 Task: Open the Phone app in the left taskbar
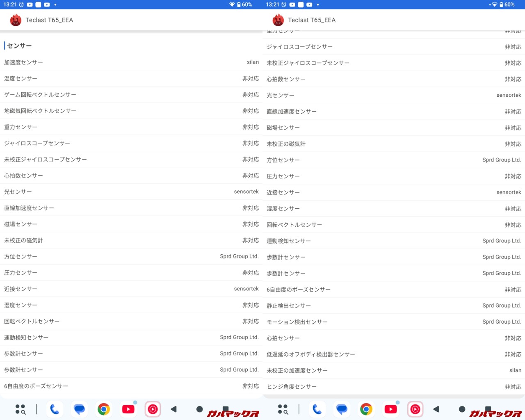pos(55,409)
